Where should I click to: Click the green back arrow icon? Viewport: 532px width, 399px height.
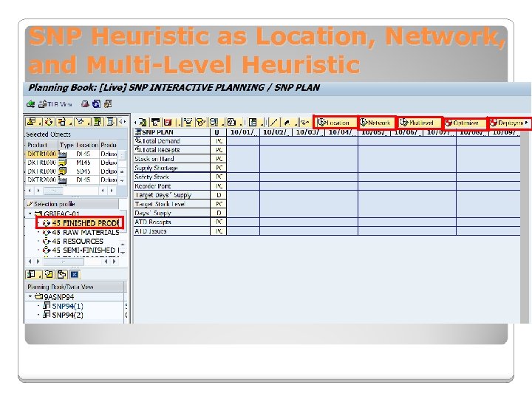[x=31, y=104]
